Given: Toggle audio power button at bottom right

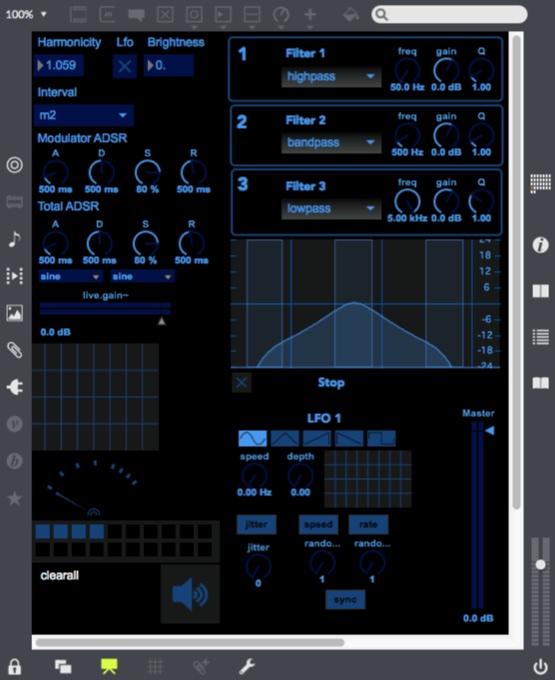Looking at the screenshot, I should click(x=540, y=667).
